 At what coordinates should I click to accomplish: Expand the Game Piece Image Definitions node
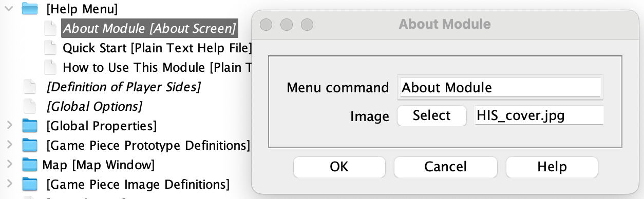point(9,184)
